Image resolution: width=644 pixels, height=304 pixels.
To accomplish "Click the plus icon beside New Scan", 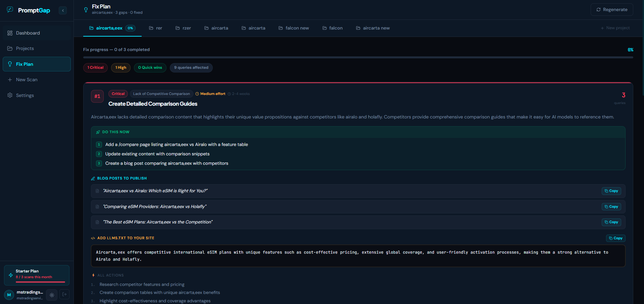I will 10,80.
